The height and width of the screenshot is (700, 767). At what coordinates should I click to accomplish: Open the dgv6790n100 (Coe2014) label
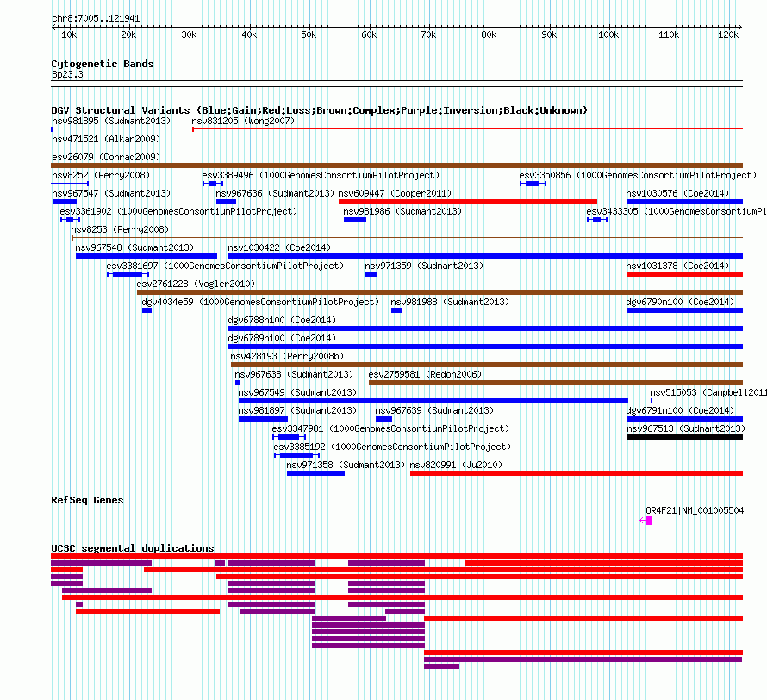680,302
